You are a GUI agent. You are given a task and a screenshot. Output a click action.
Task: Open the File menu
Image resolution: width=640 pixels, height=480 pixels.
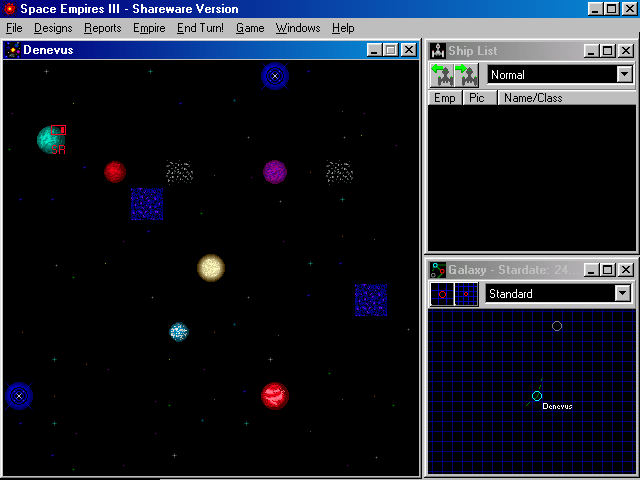click(x=14, y=28)
